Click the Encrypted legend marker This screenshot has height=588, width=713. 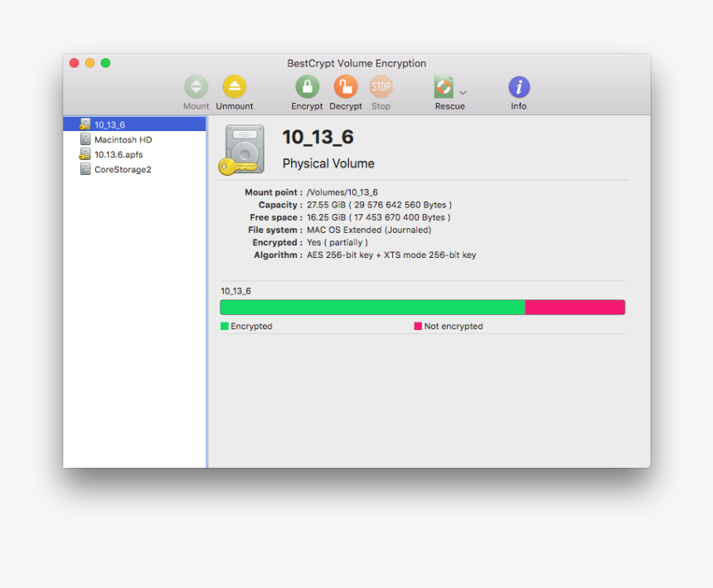coord(223,326)
